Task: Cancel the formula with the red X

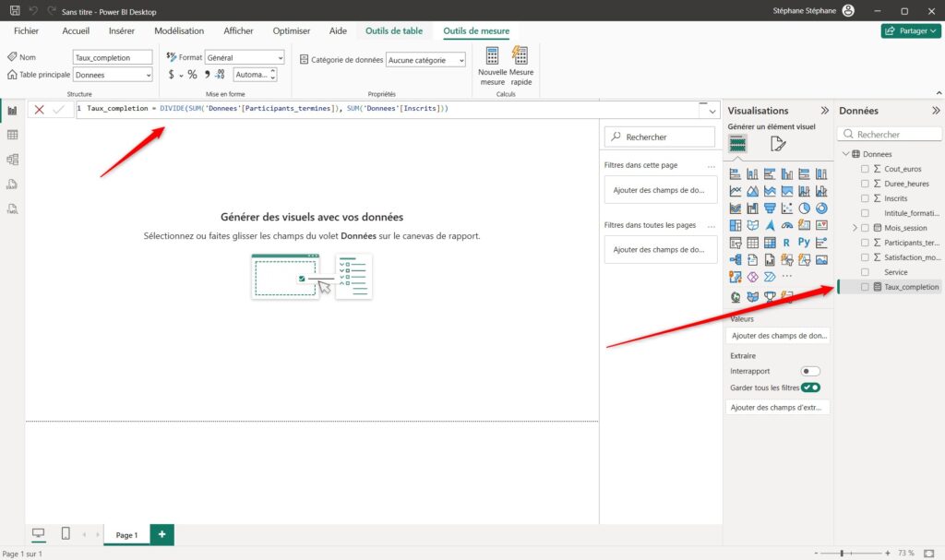Action: 39,109
